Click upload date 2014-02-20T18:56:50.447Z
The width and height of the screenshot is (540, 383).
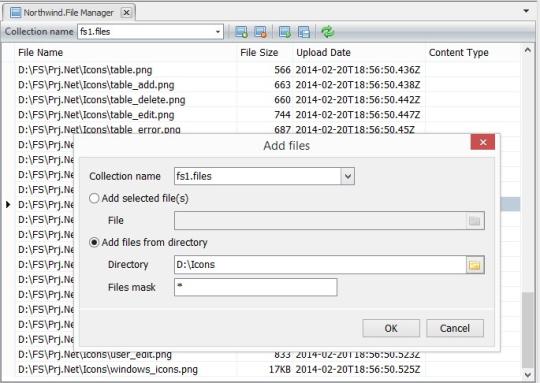(x=358, y=115)
